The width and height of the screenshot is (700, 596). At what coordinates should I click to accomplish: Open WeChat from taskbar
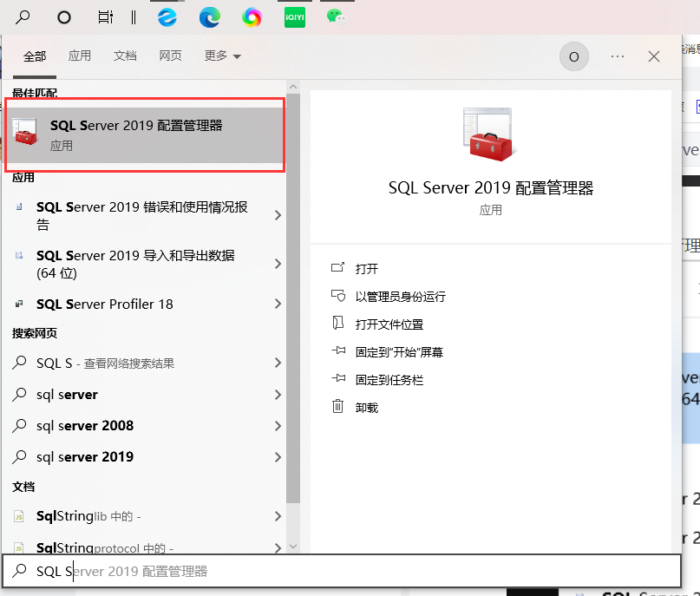336,17
